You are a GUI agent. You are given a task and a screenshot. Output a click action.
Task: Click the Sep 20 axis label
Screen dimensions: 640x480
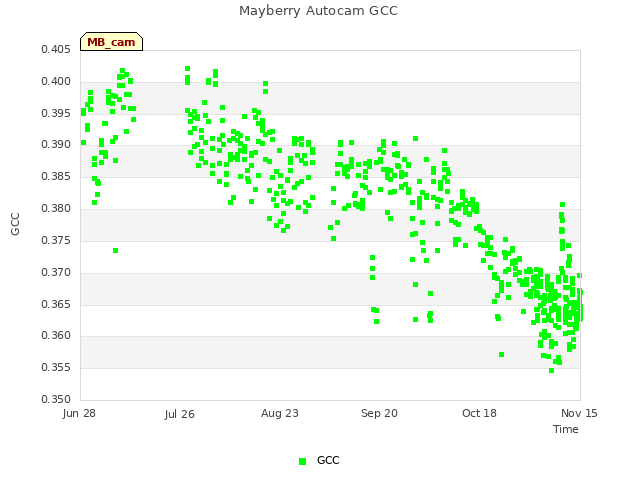pos(379,413)
